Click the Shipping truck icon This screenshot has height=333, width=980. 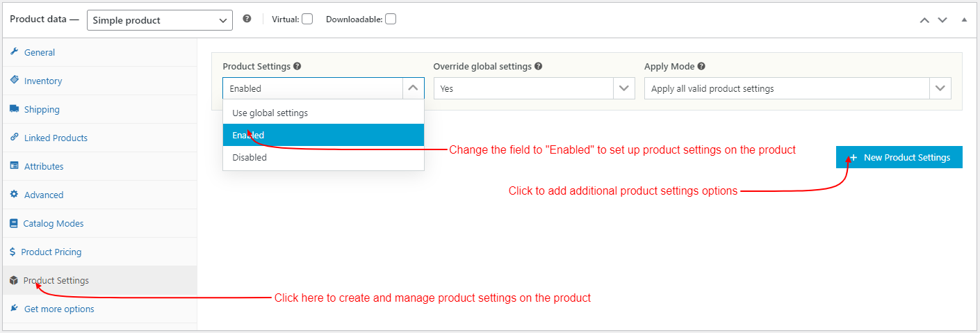(14, 109)
